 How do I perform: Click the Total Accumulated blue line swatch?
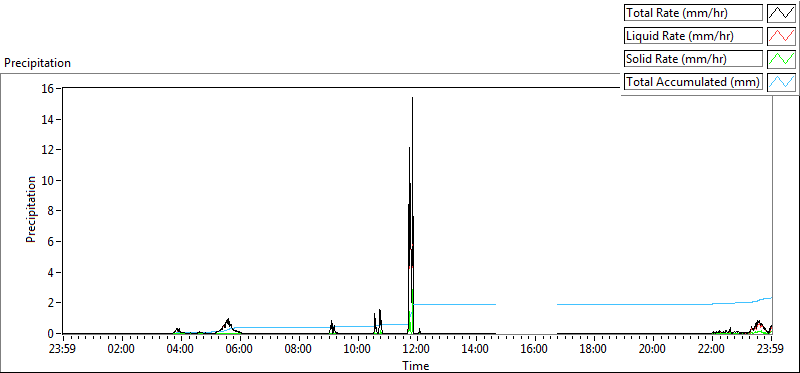click(782, 82)
